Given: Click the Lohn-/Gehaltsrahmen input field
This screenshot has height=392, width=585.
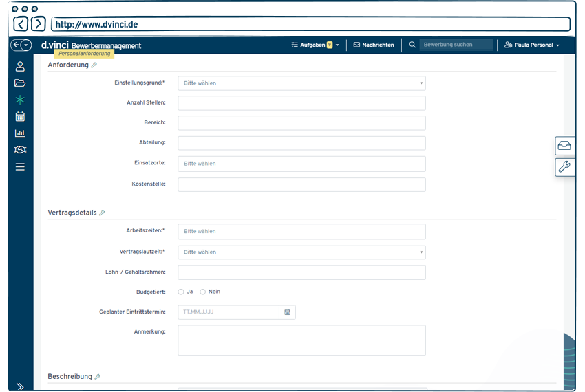Looking at the screenshot, I should [x=301, y=272].
